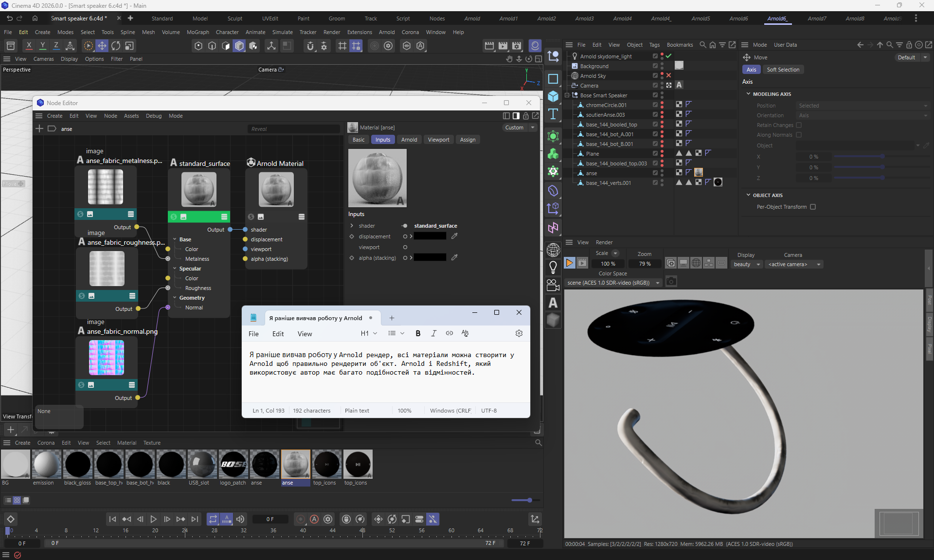Click the snapshot camera icon in render view

(671, 282)
